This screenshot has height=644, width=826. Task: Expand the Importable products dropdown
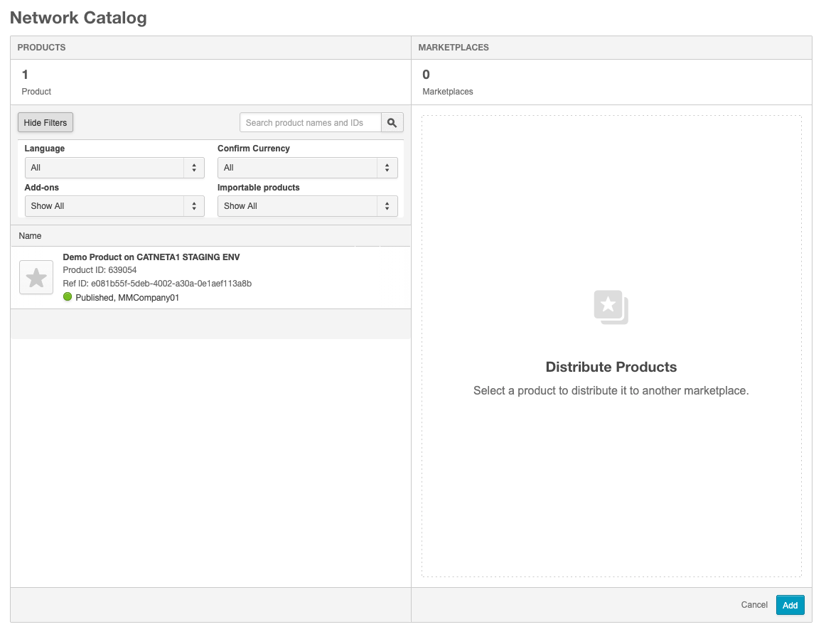pos(307,206)
